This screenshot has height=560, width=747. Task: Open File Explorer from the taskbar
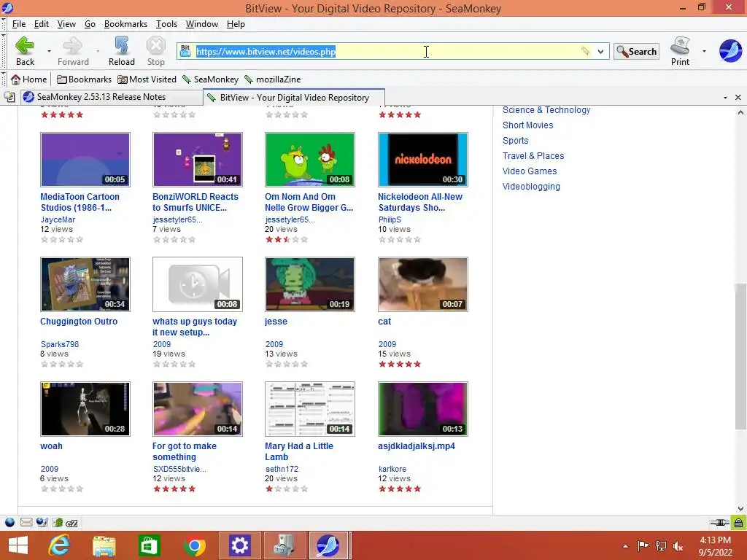point(104,545)
